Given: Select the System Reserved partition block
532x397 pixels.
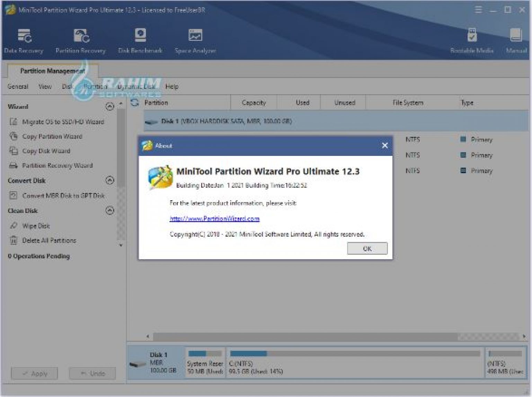Looking at the screenshot, I should coord(205,363).
